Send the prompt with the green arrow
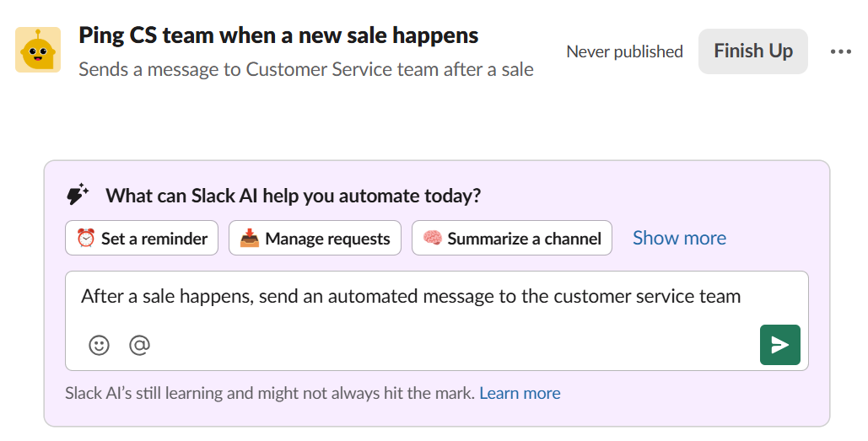868x441 pixels. [779, 345]
